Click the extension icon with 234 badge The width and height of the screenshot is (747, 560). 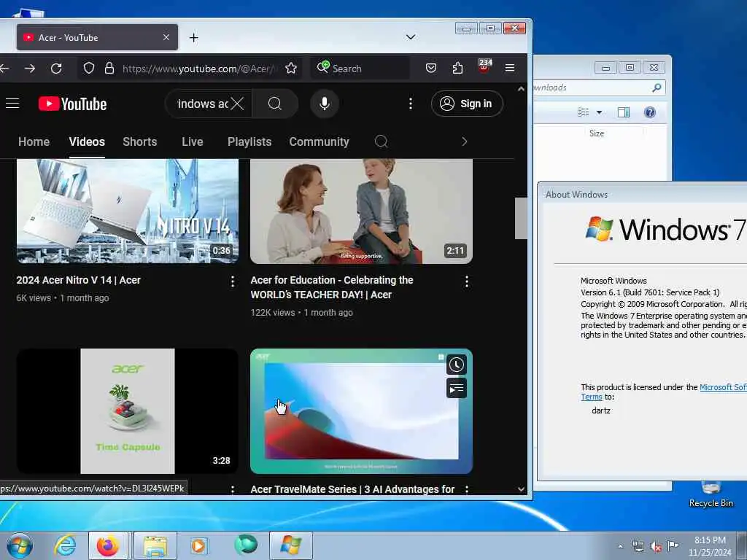coord(484,66)
